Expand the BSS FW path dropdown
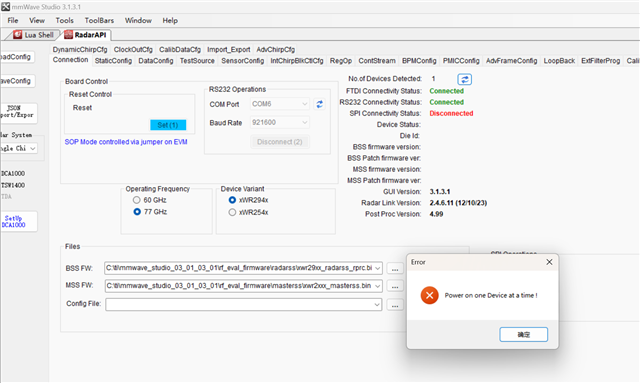 [378, 268]
